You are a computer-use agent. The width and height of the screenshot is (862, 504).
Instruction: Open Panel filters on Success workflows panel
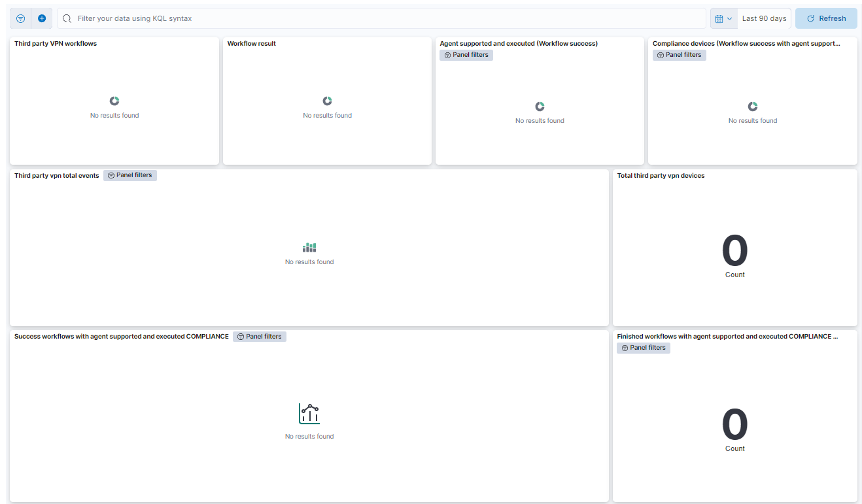pos(260,337)
